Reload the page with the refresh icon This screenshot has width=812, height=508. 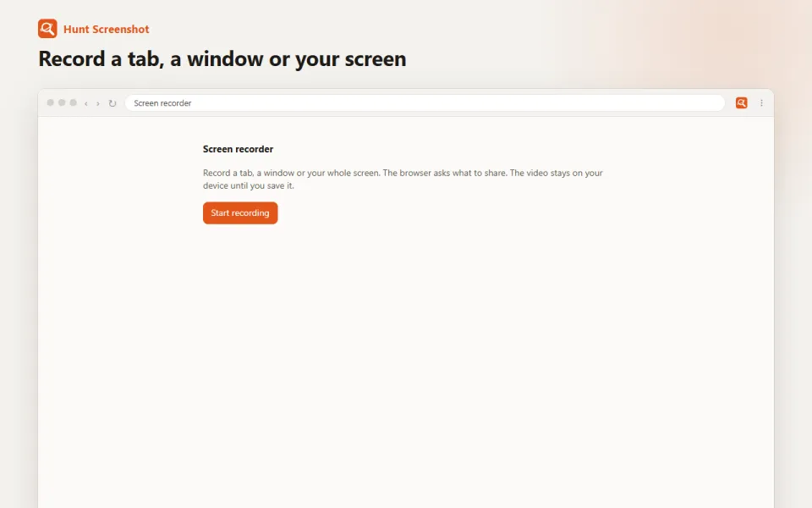112,103
